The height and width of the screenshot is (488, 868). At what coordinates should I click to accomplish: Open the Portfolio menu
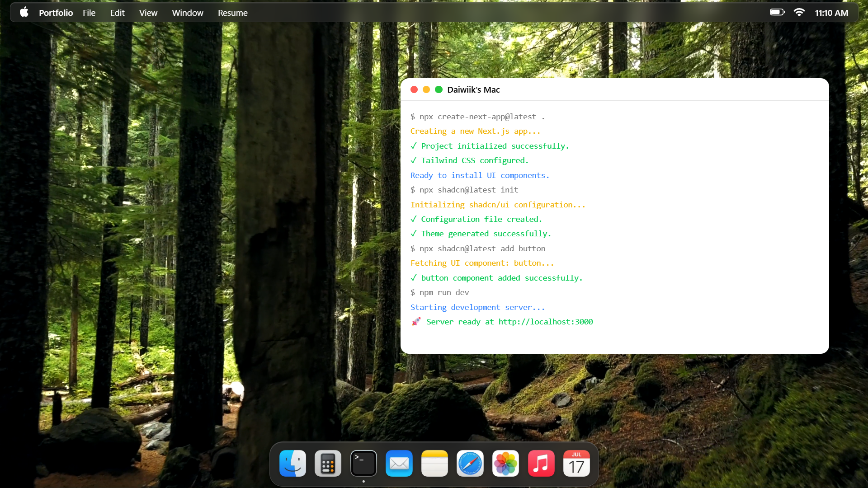click(56, 13)
